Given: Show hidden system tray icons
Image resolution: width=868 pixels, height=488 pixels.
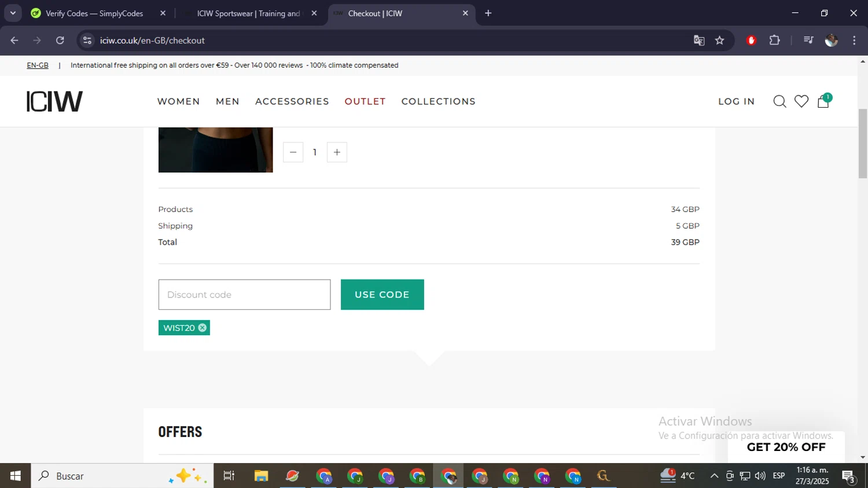Looking at the screenshot, I should pyautogui.click(x=714, y=476).
